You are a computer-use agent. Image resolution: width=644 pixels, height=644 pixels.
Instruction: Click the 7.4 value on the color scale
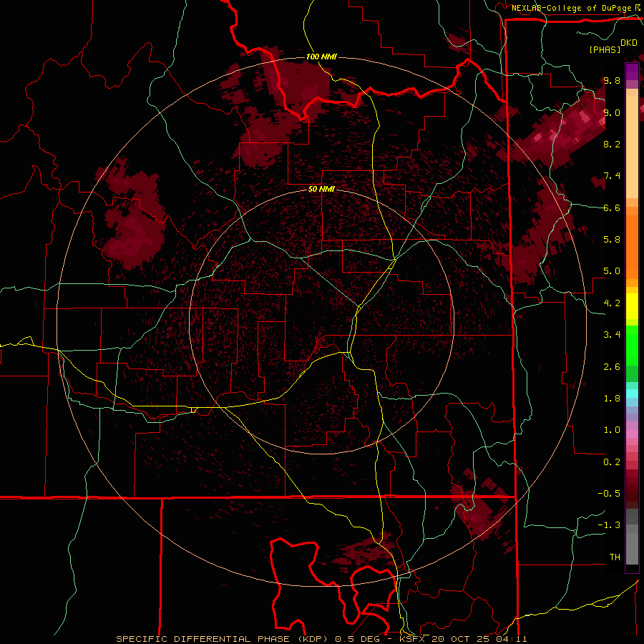612,176
